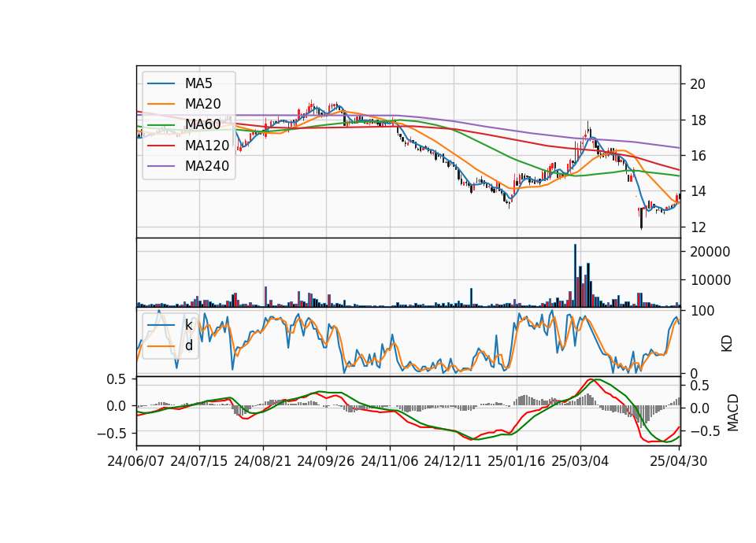Click the purple MA240 legend line sample

tap(161, 166)
